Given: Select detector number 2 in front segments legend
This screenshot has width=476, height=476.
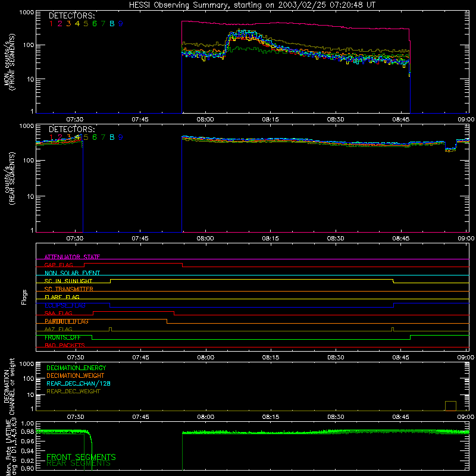Looking at the screenshot, I should (x=60, y=24).
